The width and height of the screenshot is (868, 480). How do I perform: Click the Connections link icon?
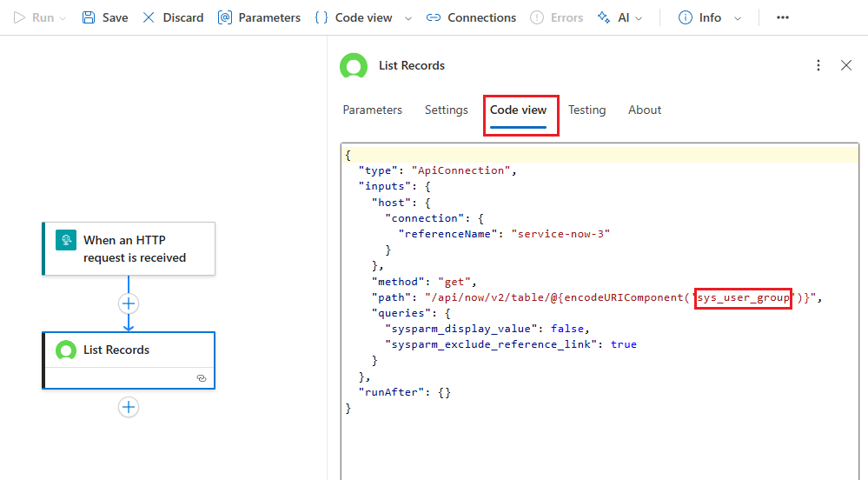433,17
